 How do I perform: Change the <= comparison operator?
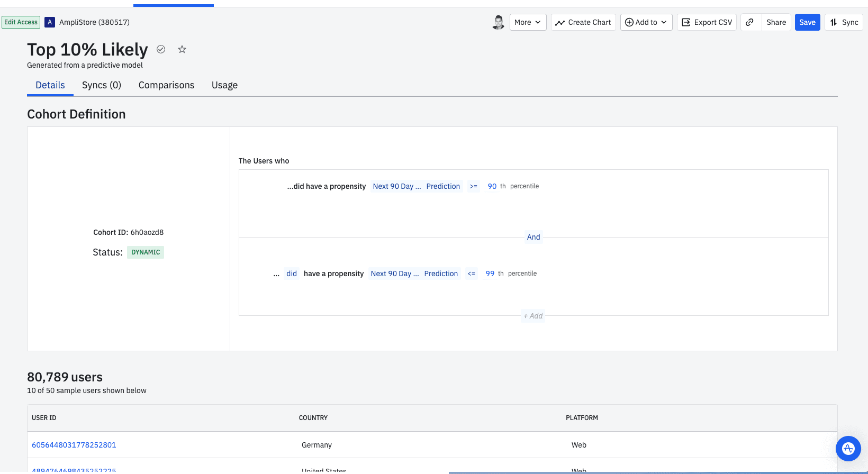click(x=471, y=274)
